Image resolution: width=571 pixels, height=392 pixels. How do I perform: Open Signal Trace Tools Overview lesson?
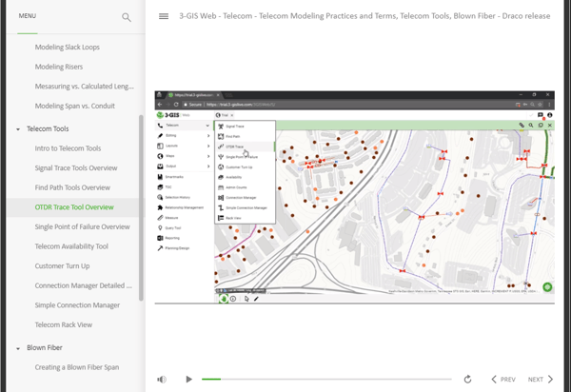[76, 167]
